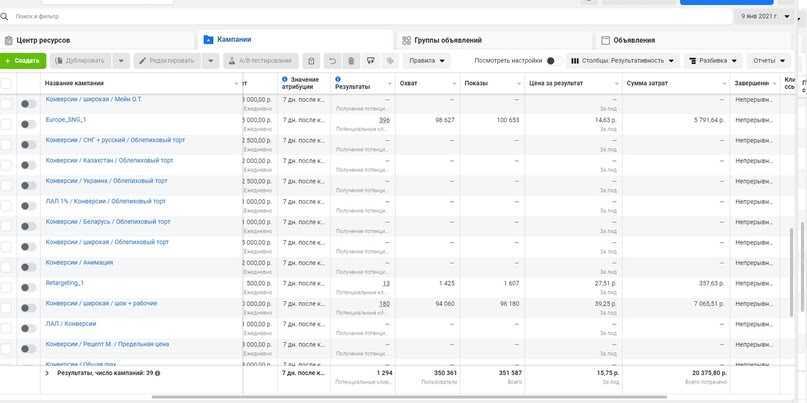The height and width of the screenshot is (403, 807).
Task: Click the export/preview icon after trash can
Action: (x=371, y=61)
